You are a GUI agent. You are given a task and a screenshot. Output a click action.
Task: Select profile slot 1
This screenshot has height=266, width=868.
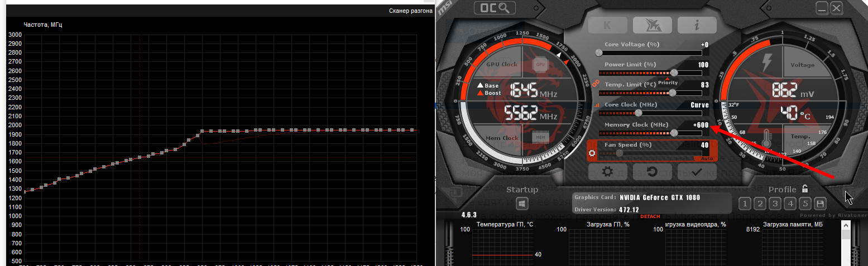point(744,204)
